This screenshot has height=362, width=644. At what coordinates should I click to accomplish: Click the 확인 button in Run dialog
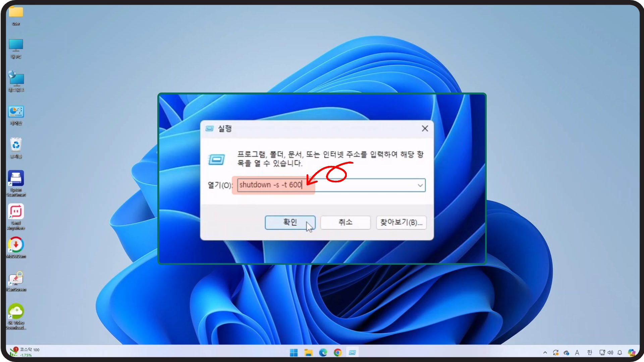(290, 223)
